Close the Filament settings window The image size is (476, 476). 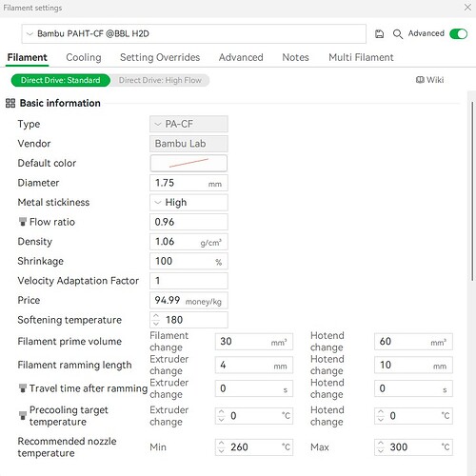click(x=467, y=8)
